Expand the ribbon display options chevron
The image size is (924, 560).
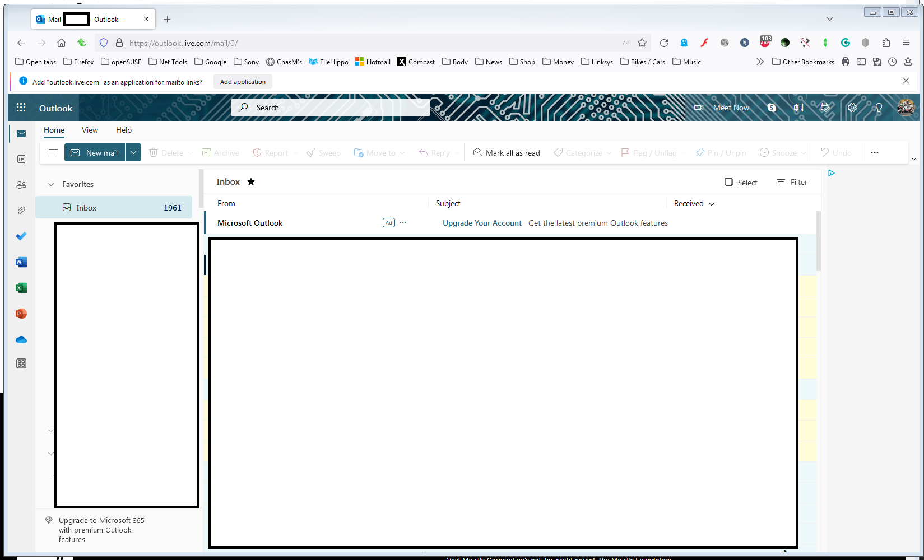point(914,160)
